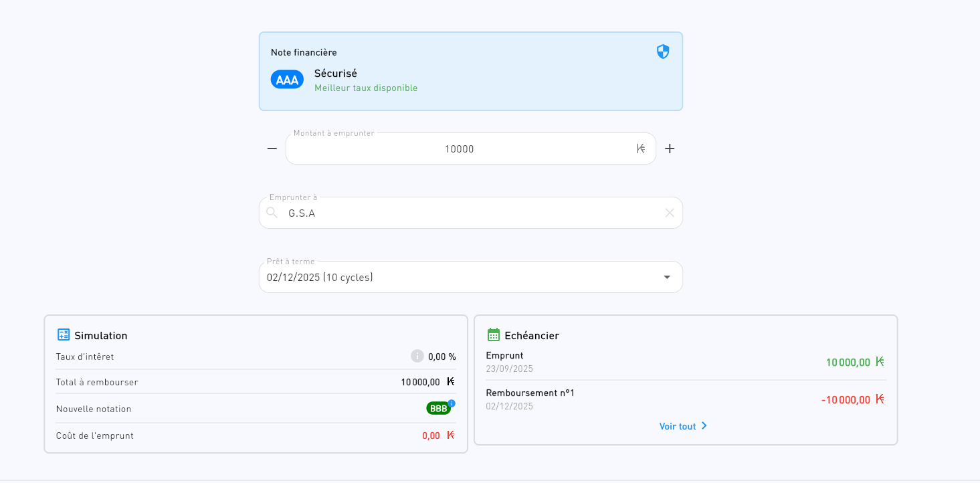Click the blue info dot on BBB badge

point(452,403)
